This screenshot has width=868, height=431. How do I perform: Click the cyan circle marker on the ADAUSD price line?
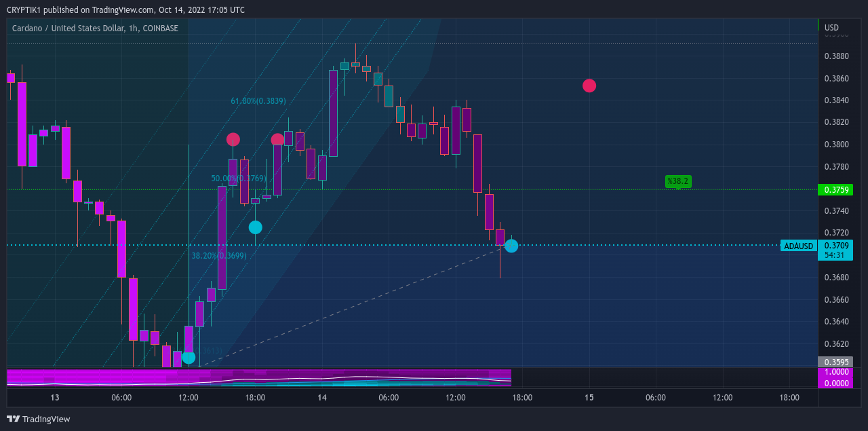[x=511, y=246]
